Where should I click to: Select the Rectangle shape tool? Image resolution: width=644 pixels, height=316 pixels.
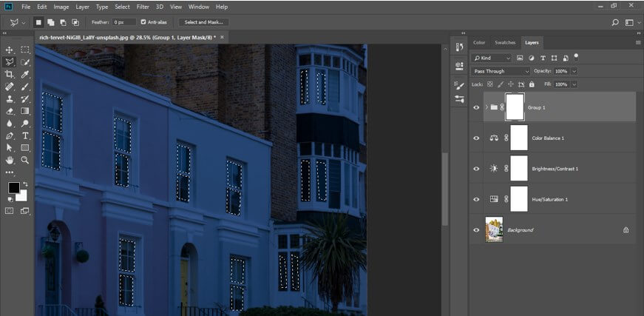click(25, 147)
